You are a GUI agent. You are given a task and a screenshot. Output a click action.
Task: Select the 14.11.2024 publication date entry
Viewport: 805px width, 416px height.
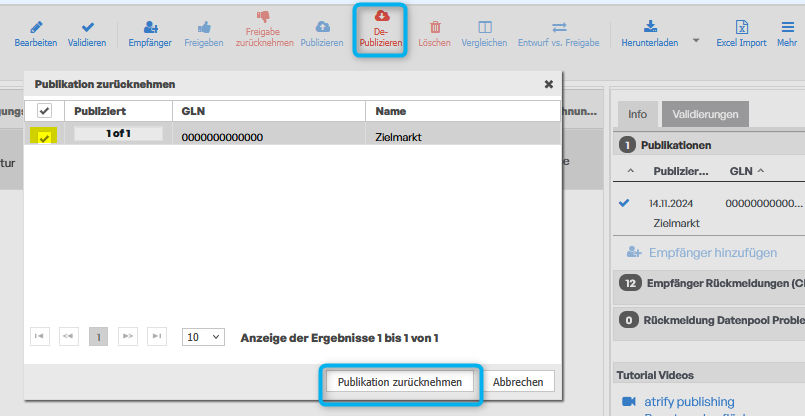tap(671, 203)
